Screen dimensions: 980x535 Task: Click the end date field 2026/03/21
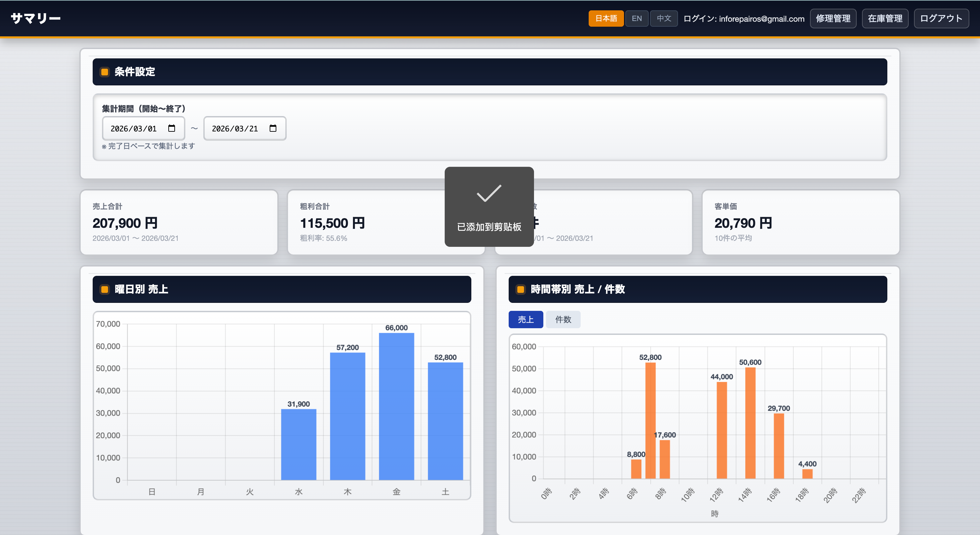click(235, 129)
